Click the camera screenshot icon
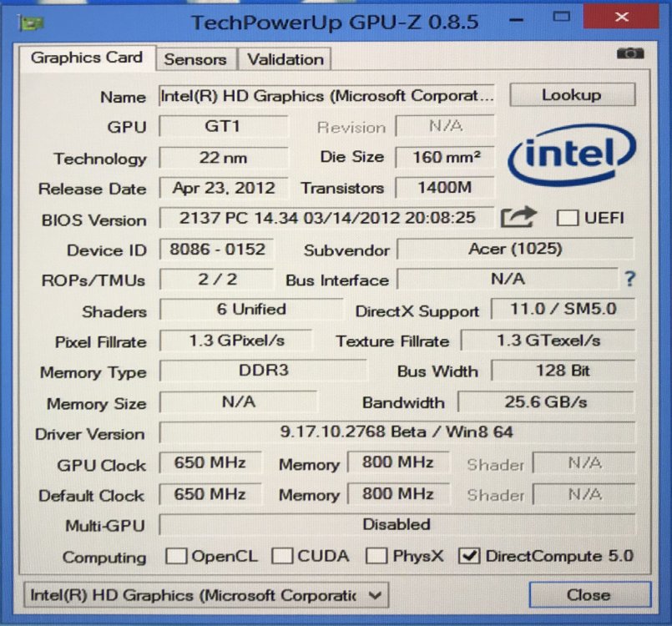The height and width of the screenshot is (626, 672). click(630, 53)
